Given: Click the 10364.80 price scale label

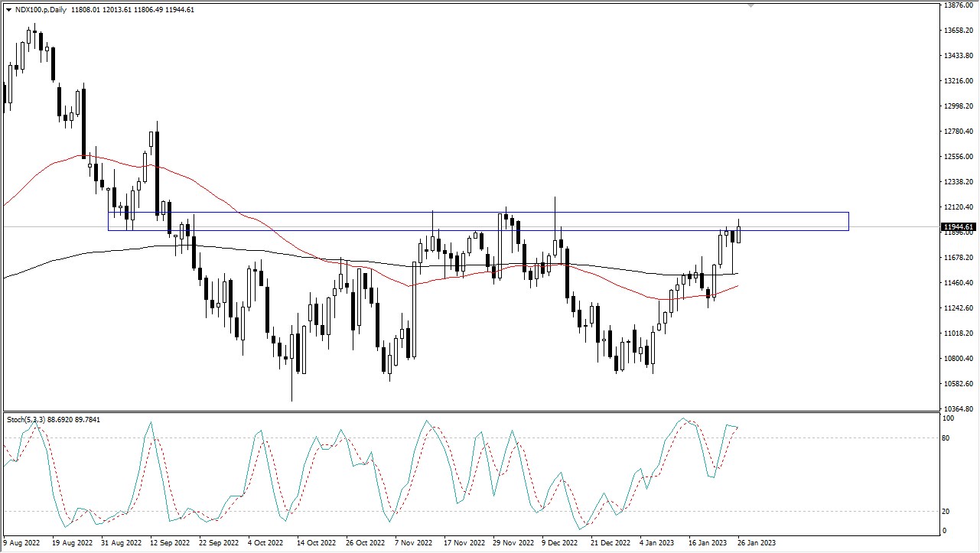Looking at the screenshot, I should (x=958, y=409).
